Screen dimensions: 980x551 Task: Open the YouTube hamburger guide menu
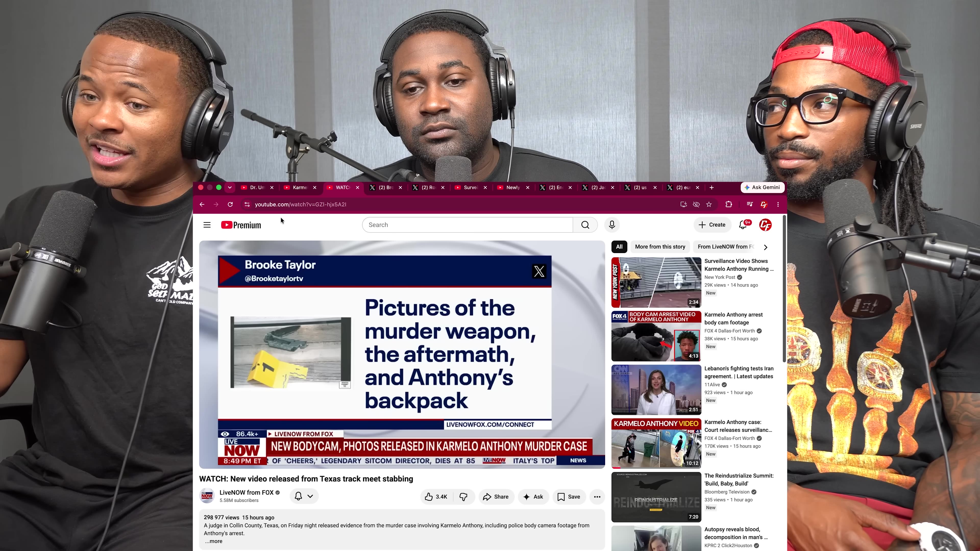coord(207,225)
